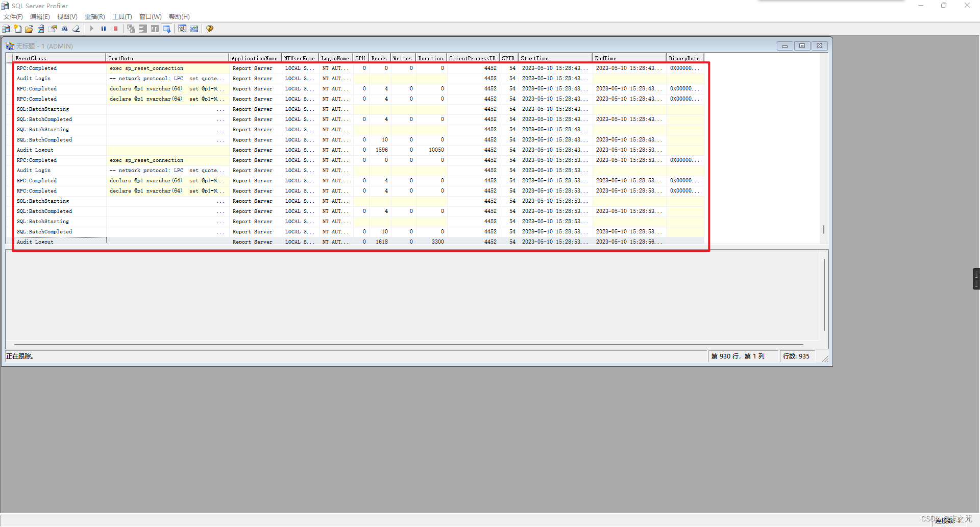
Task: Open the 视图(V) menu
Action: coord(67,17)
